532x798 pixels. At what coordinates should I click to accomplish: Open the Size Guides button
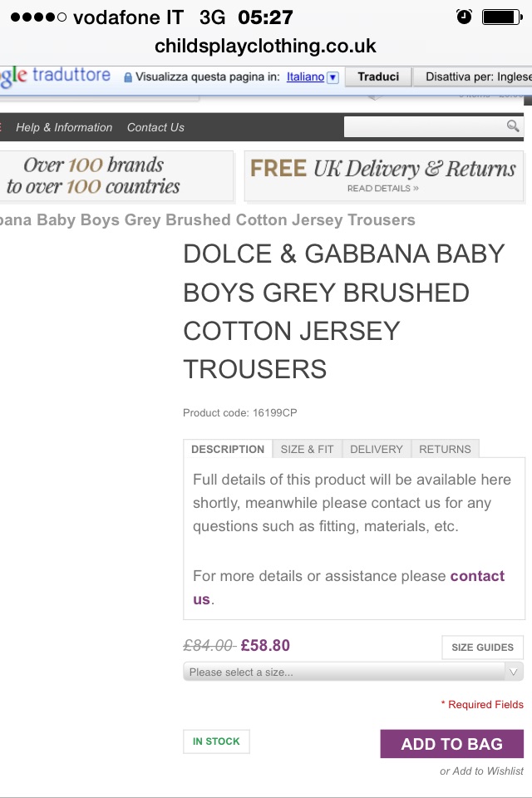tap(482, 648)
